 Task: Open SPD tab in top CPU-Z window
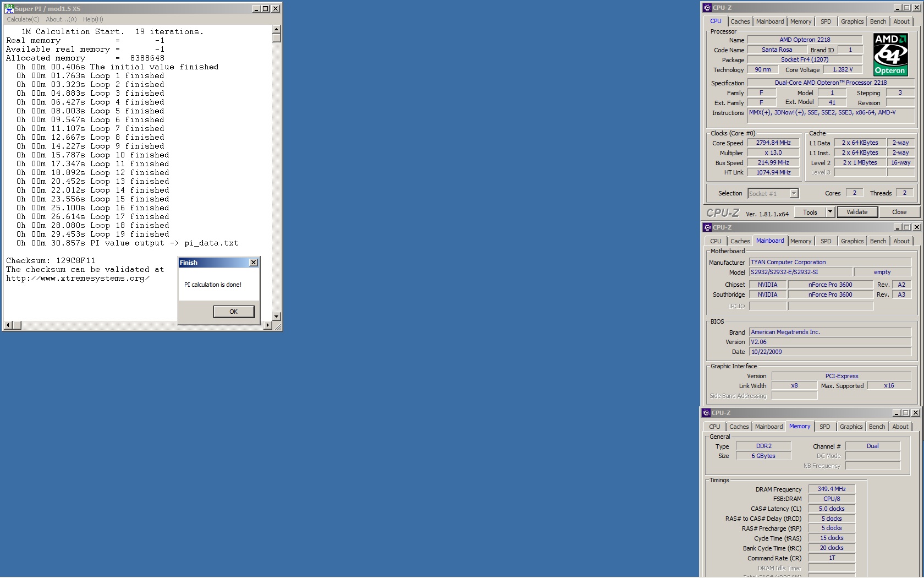pyautogui.click(x=826, y=21)
